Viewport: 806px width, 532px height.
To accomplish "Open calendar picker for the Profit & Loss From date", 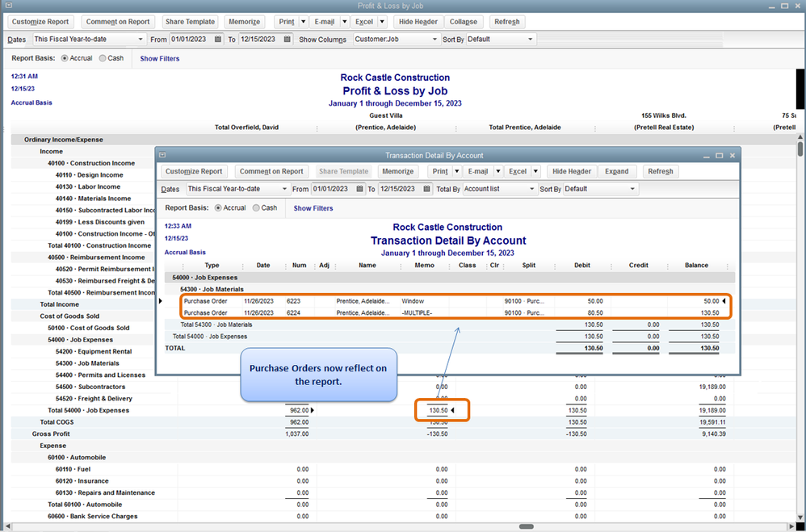I will point(218,40).
